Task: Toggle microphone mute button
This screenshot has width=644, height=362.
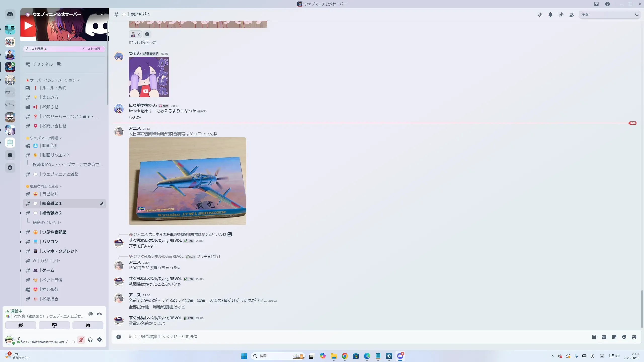Action: 81,340
